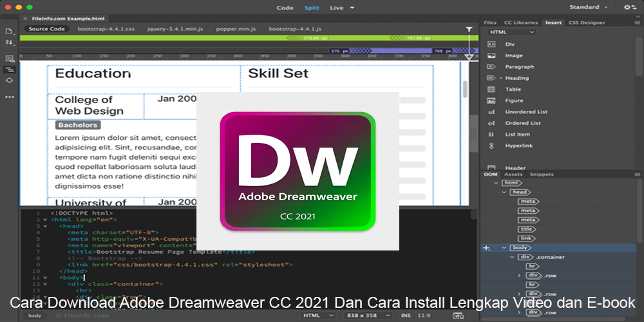644x322 pixels.
Task: Click the Live view vertical scrollbar
Action: tap(465, 89)
